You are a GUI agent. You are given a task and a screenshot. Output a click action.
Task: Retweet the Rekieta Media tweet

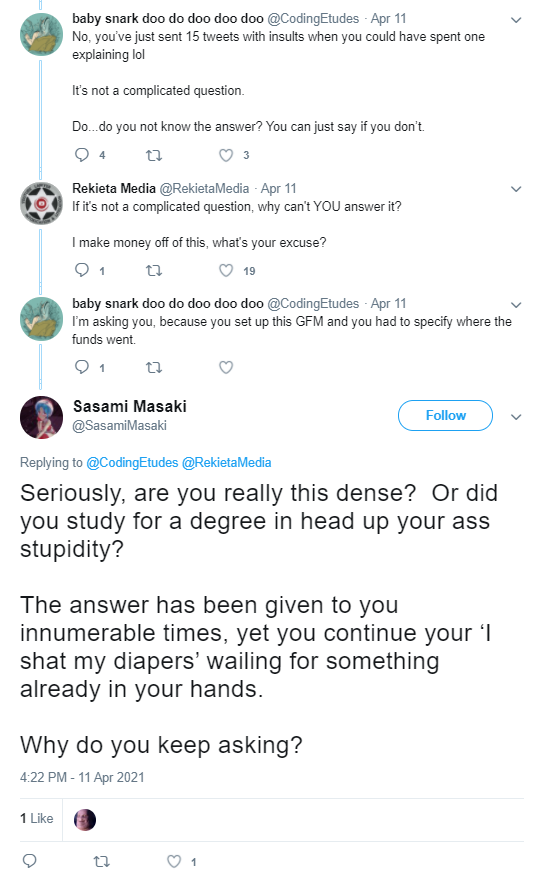coord(154,270)
